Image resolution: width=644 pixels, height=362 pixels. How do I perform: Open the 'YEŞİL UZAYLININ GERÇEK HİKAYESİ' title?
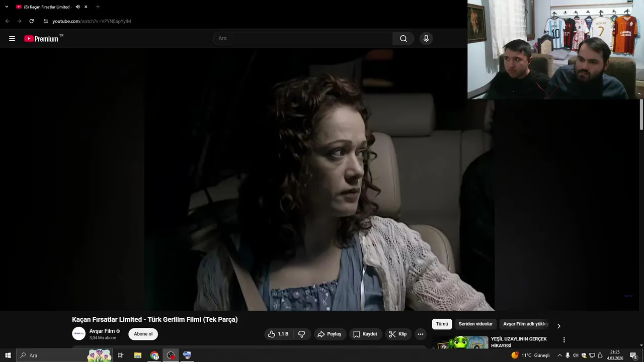tap(519, 342)
